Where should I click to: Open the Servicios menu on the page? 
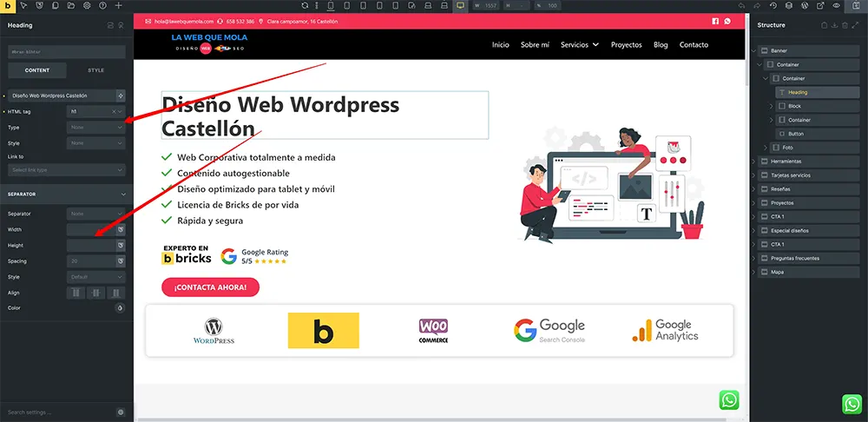579,45
